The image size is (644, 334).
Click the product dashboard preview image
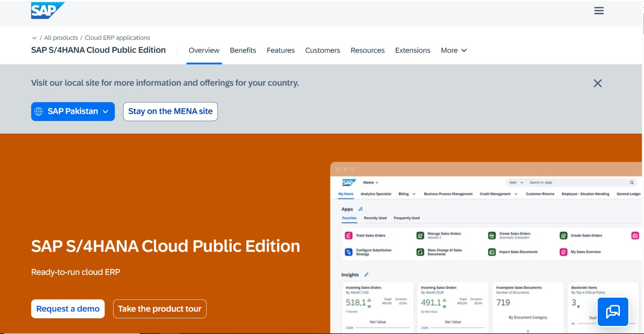[x=486, y=247]
